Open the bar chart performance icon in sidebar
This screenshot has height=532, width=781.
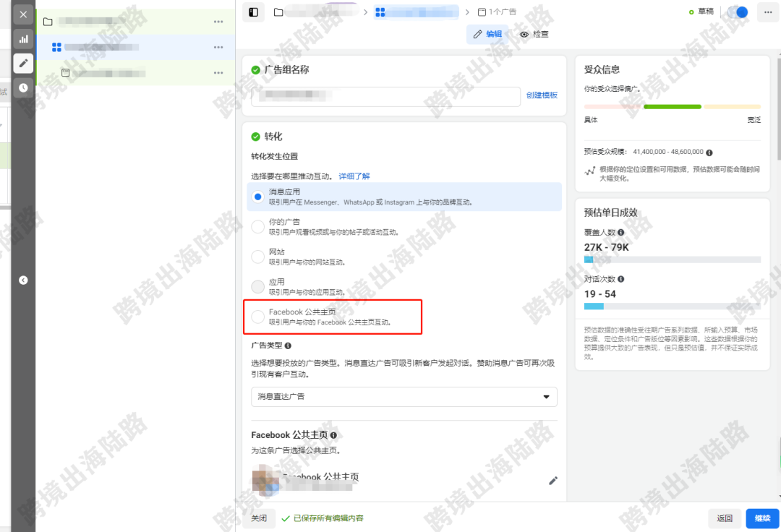click(23, 39)
